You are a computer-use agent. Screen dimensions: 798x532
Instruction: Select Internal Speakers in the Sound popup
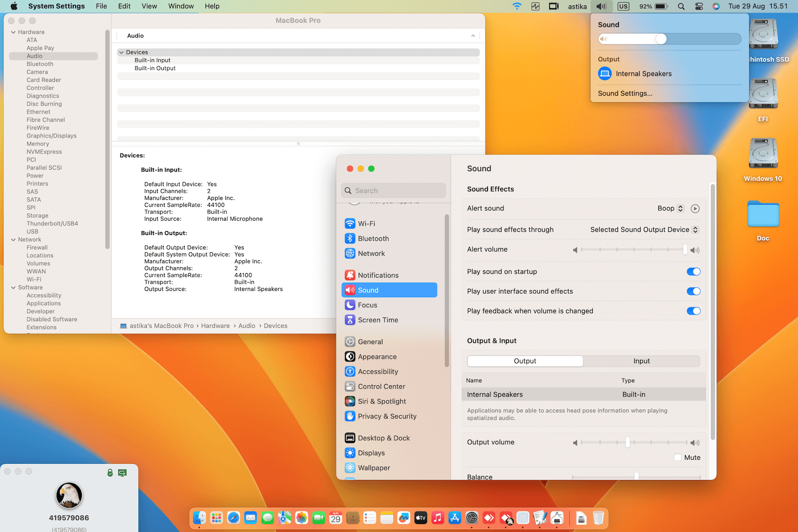coord(643,74)
